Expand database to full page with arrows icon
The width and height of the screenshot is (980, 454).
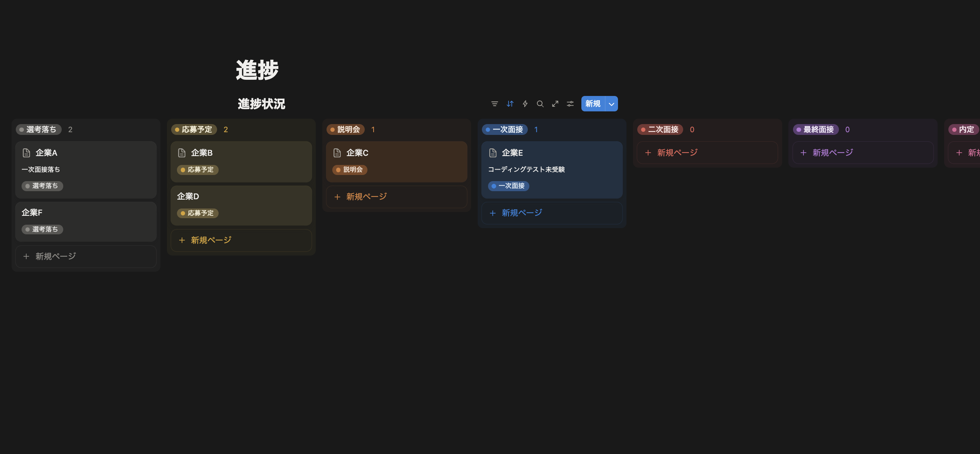pyautogui.click(x=555, y=104)
